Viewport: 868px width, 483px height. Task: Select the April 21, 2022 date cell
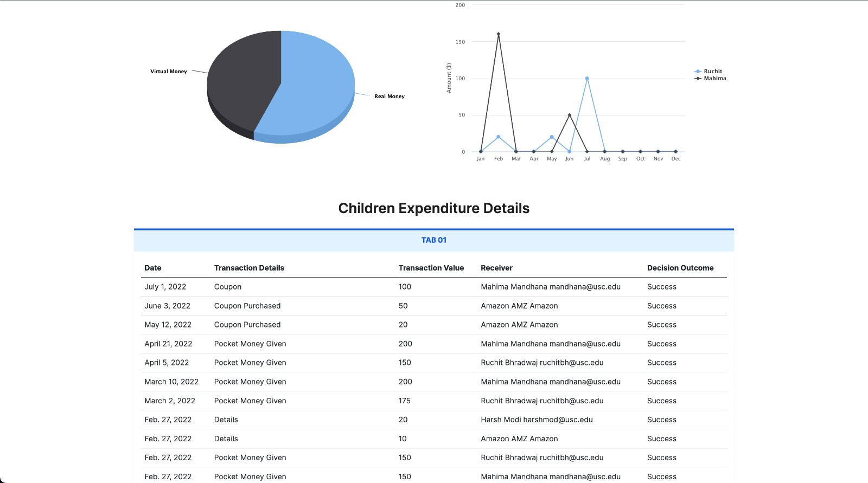pyautogui.click(x=169, y=344)
